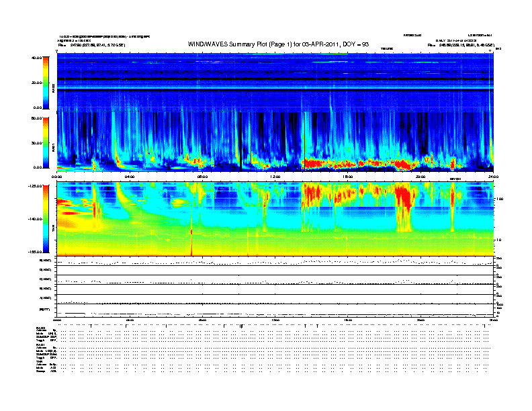Image resolution: width=532 pixels, height=411 pixels.
Task: Click the 16:00 tick label under RAD1 spectrogram
Action: (x=348, y=177)
